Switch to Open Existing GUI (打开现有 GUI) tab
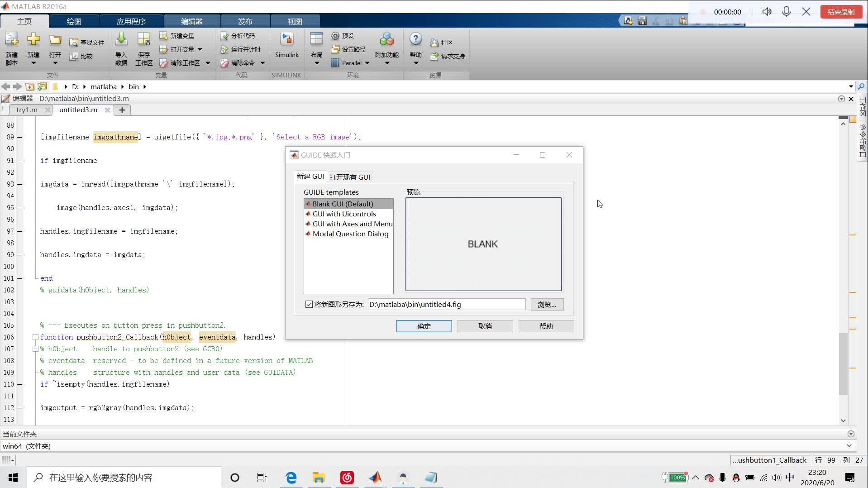 (x=350, y=177)
